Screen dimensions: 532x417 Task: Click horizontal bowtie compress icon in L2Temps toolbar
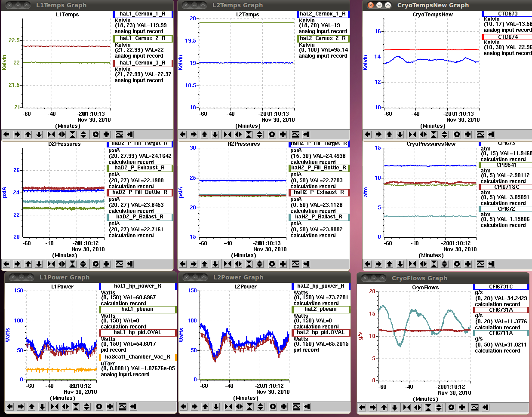pos(228,135)
